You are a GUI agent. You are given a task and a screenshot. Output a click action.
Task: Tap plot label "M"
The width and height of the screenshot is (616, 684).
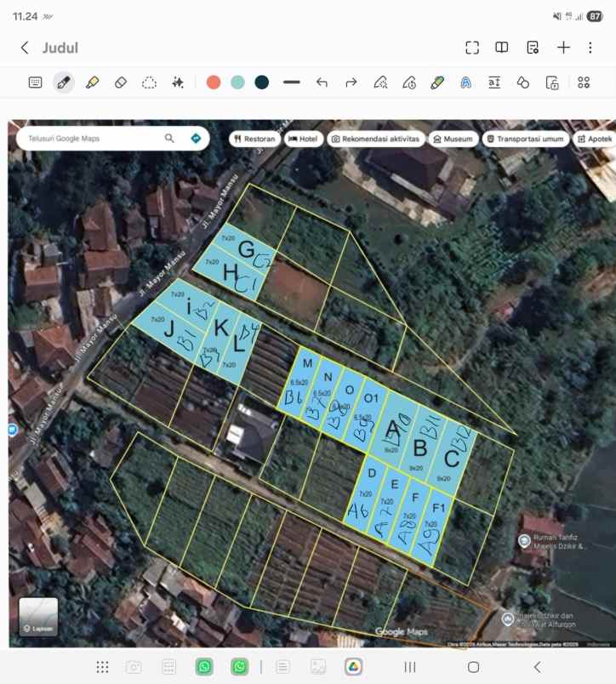[307, 363]
